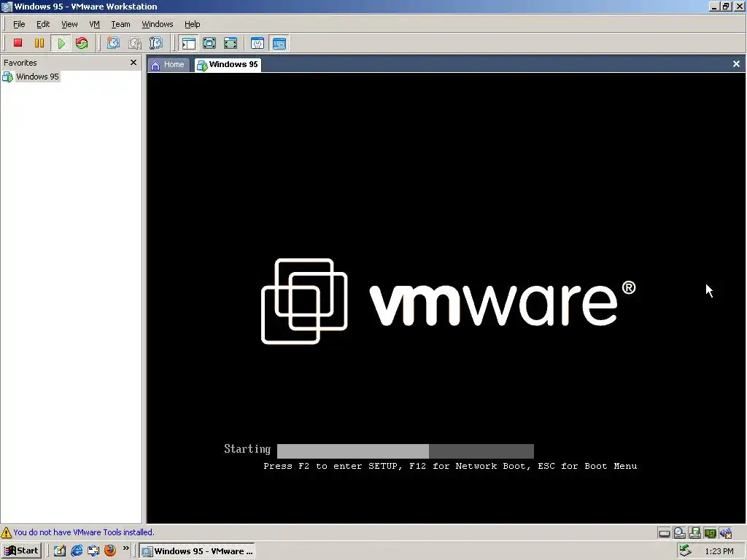Screen dimensions: 747x560
Task: Click the yellow Suspend pause button
Action: pyautogui.click(x=39, y=43)
